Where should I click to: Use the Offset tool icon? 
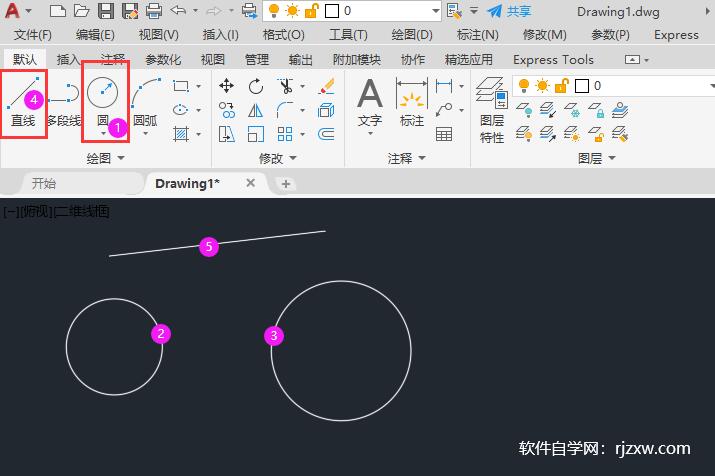click(326, 134)
